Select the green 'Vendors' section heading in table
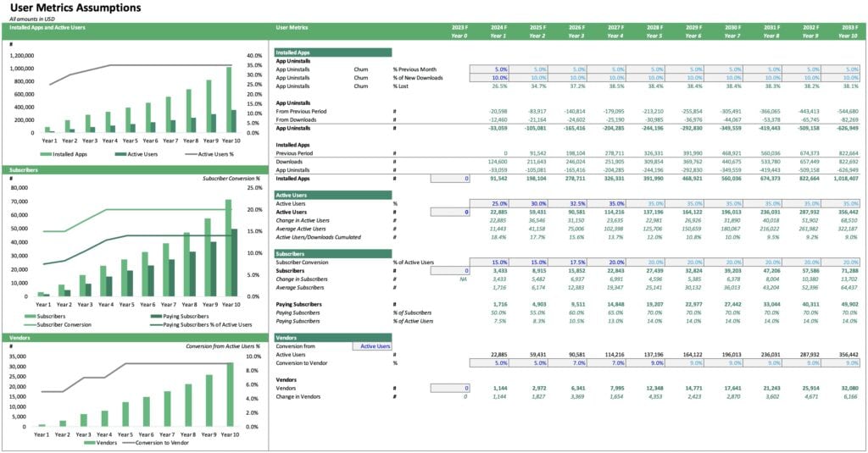The height and width of the screenshot is (453, 868). 332,337
